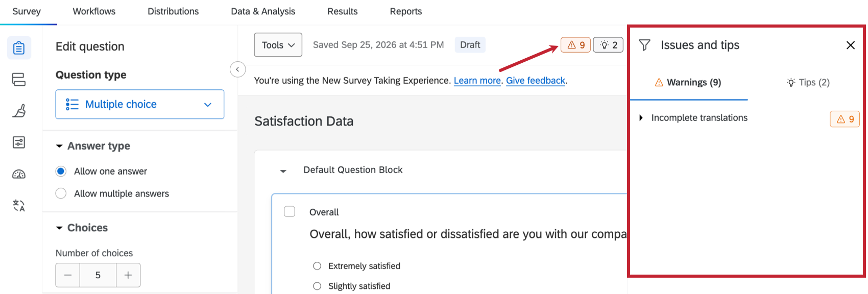Viewport: 868px width, 294px height.
Task: Open the Reports tab
Action: coord(406,11)
